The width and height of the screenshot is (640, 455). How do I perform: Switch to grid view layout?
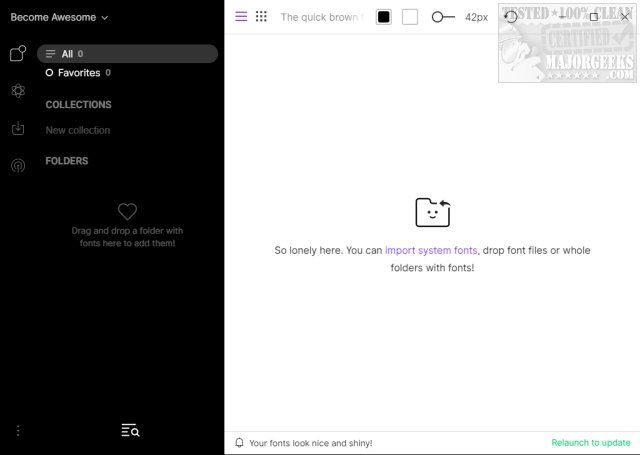[261, 17]
